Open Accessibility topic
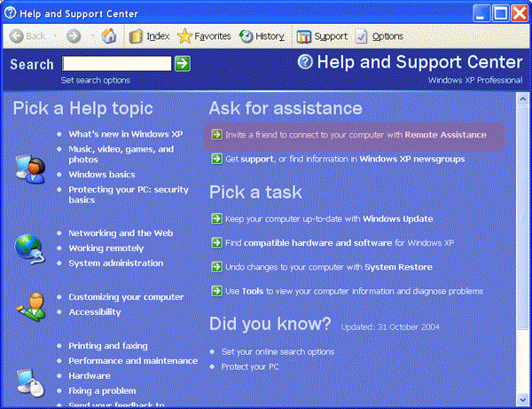The image size is (532, 409). click(95, 312)
